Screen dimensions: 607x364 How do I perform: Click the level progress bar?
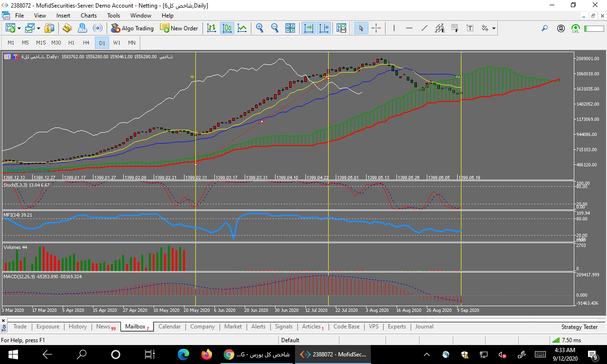[x=594, y=28]
